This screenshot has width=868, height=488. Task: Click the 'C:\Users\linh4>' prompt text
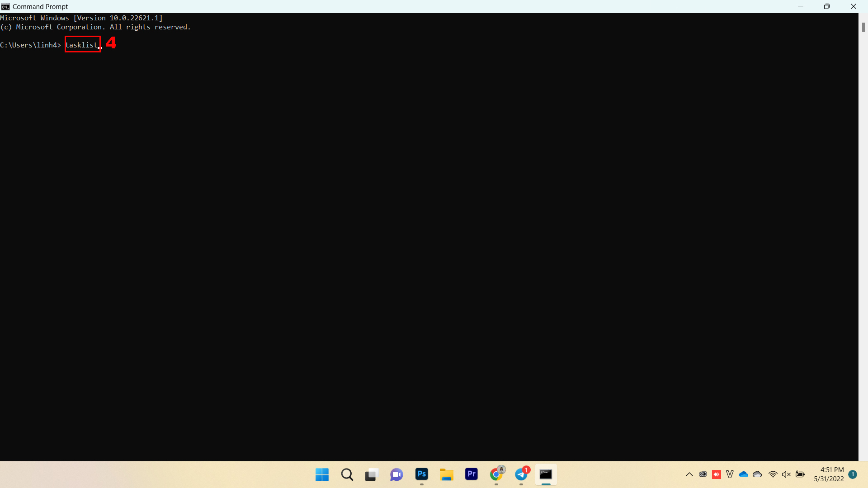click(30, 45)
